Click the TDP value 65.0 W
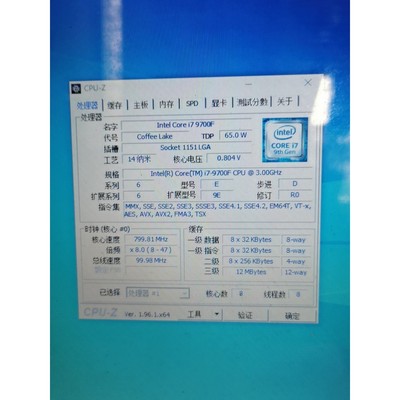 (235, 135)
